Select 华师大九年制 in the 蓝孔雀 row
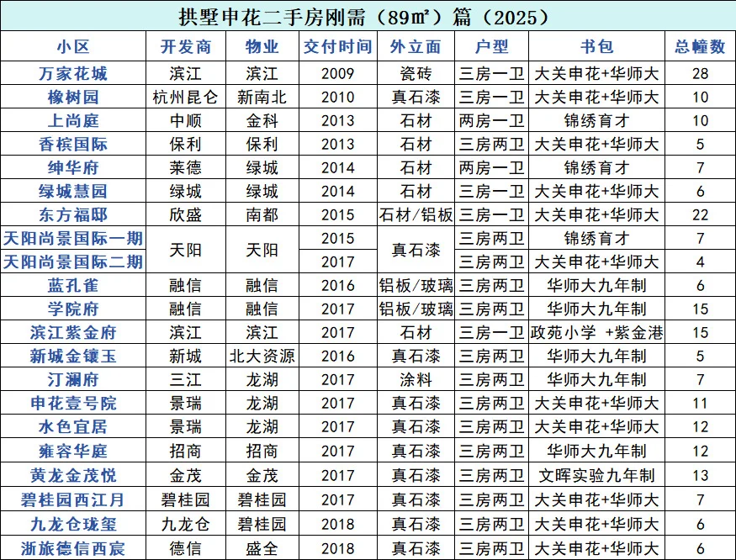736x560 pixels. [x=596, y=285]
